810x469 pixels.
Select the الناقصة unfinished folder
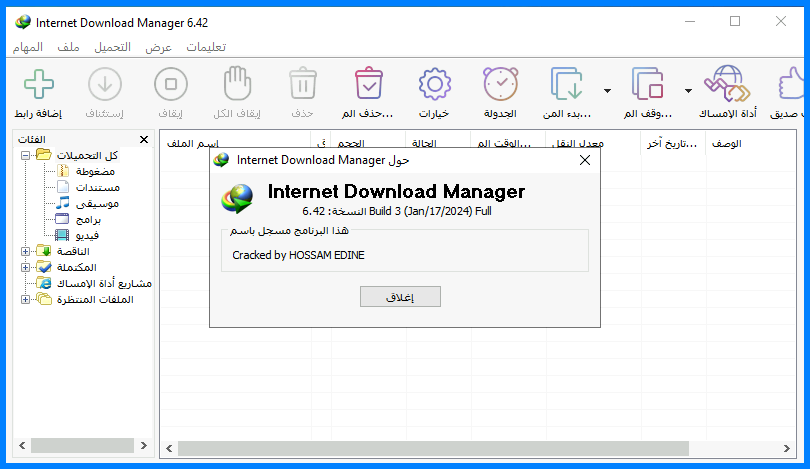[73, 251]
